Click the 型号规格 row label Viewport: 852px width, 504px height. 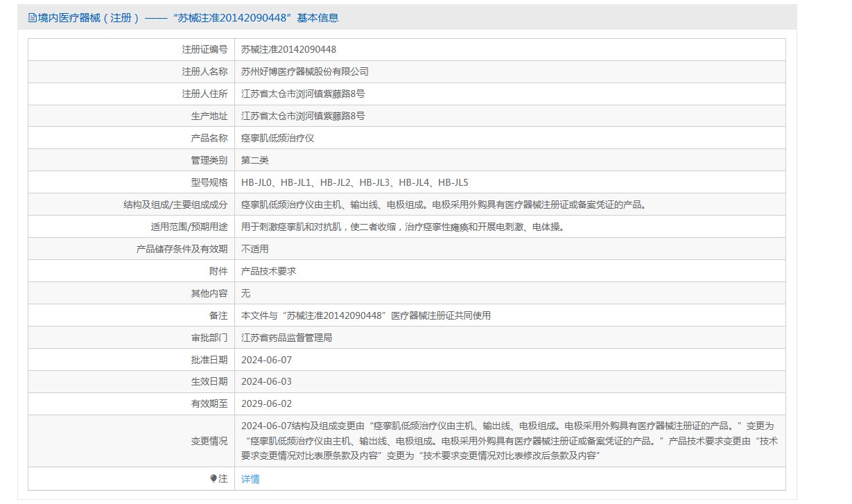pos(209,182)
